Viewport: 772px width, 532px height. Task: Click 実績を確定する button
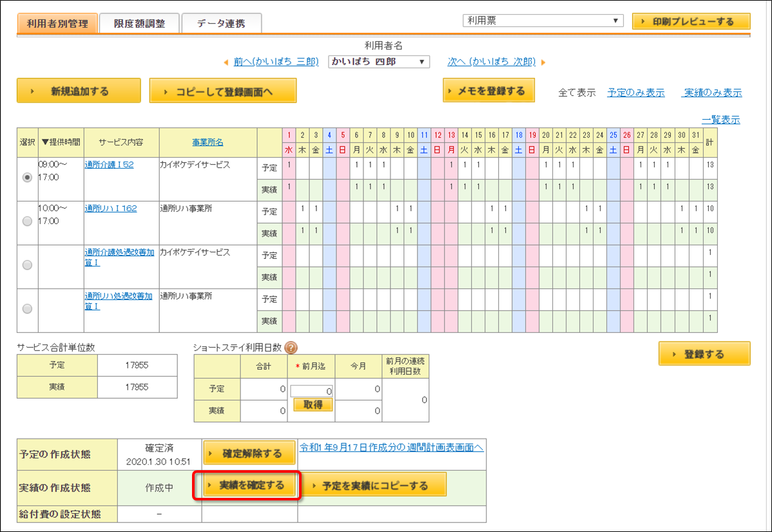click(250, 485)
